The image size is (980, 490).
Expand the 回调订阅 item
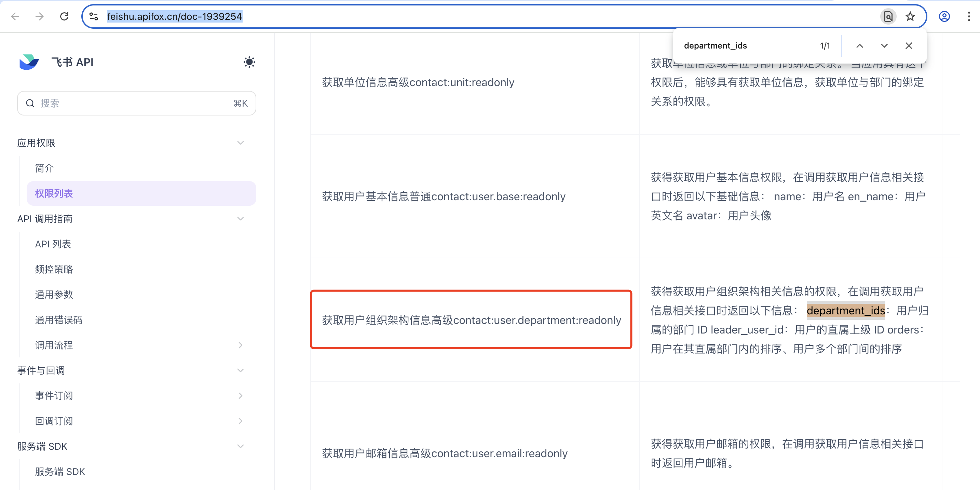[241, 421]
